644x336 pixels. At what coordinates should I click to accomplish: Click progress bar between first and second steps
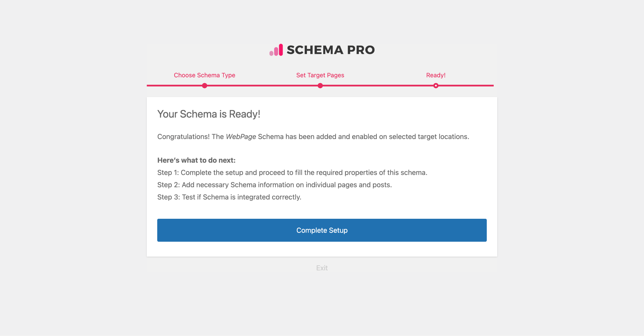pyautogui.click(x=262, y=85)
